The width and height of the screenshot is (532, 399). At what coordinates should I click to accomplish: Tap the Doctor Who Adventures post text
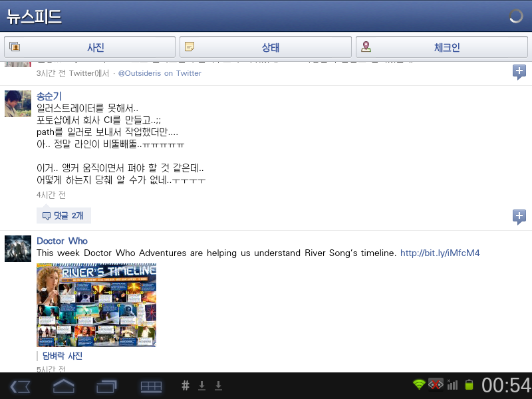click(x=217, y=253)
